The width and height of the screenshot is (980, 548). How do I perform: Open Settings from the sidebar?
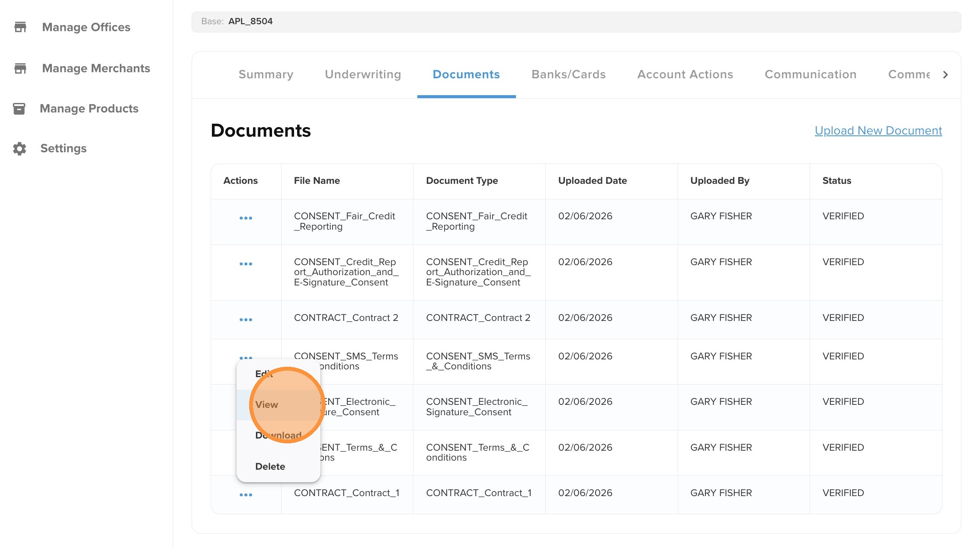[64, 148]
